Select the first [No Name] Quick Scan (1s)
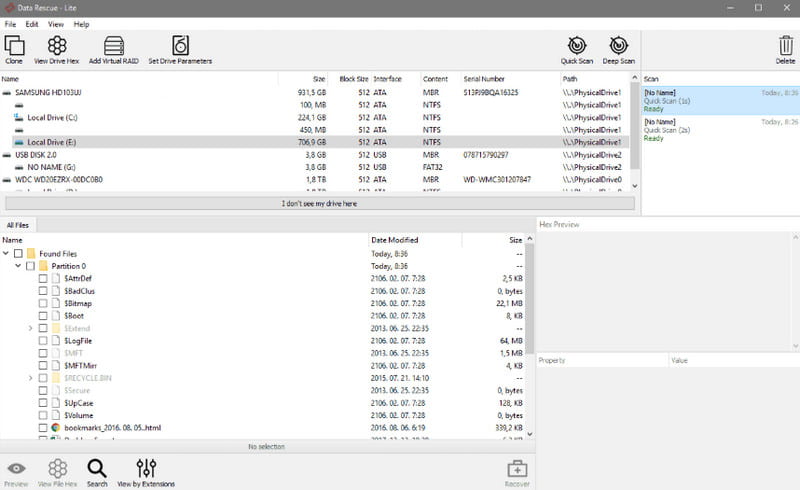Image resolution: width=800 pixels, height=490 pixels. pyautogui.click(x=720, y=101)
